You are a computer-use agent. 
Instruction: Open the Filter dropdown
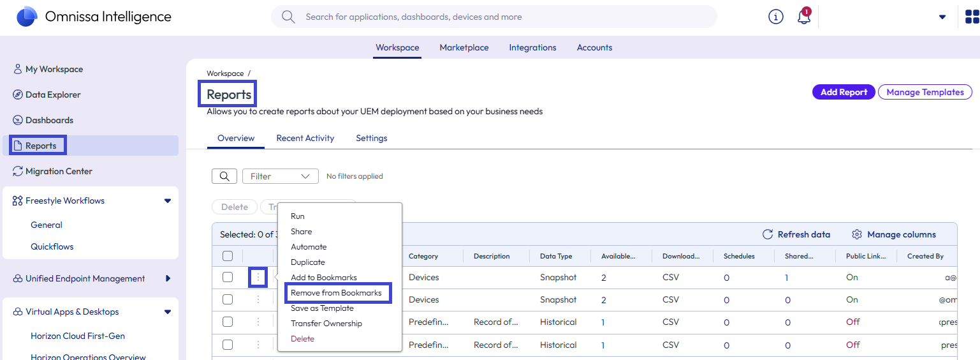(x=281, y=176)
